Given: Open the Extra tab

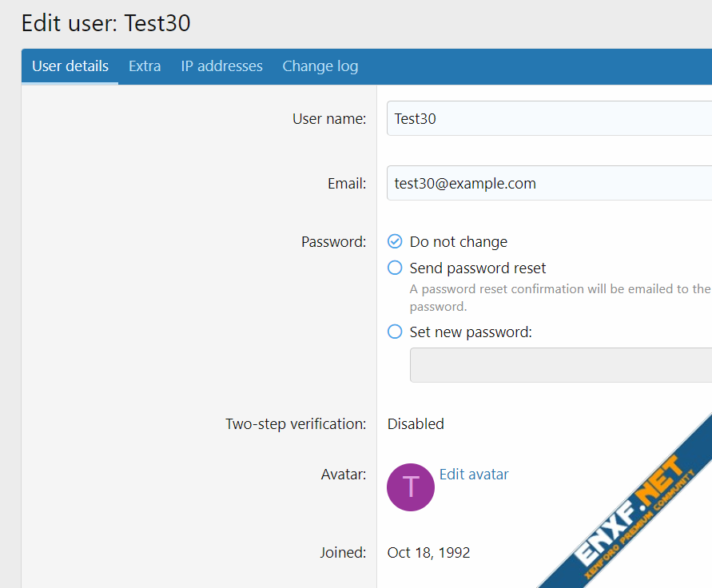Looking at the screenshot, I should 145,66.
